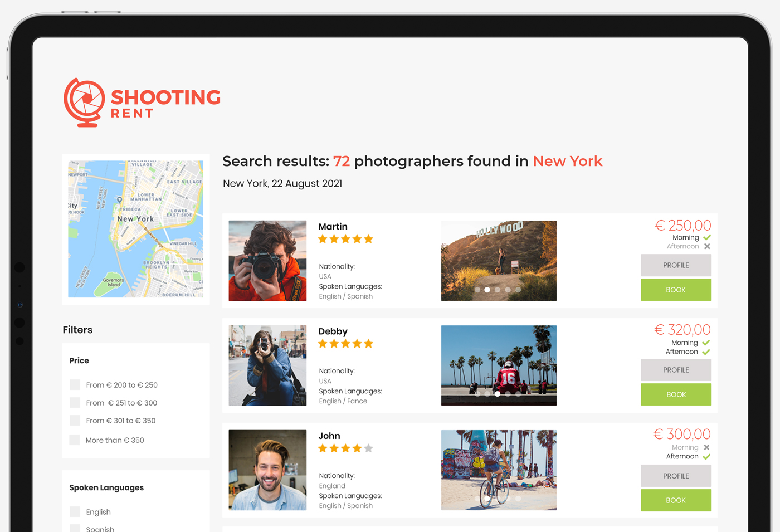This screenshot has width=780, height=532.
Task: View John's graffiti cyclist gallery image
Action: click(x=499, y=470)
